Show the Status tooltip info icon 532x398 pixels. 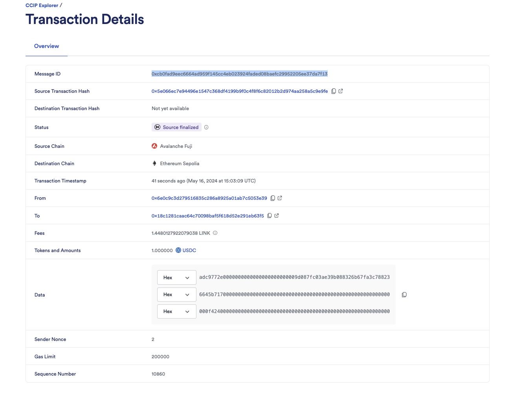tap(206, 127)
